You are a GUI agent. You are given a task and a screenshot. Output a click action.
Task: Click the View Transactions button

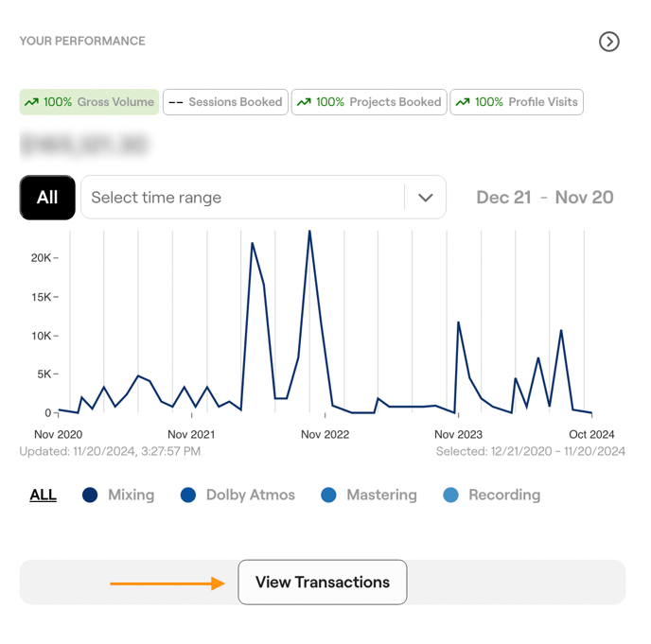click(x=323, y=583)
